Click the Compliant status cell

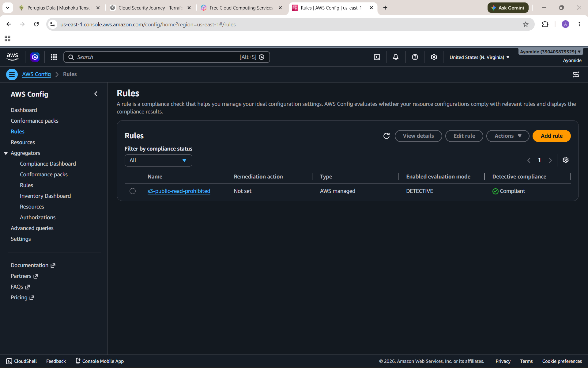509,191
